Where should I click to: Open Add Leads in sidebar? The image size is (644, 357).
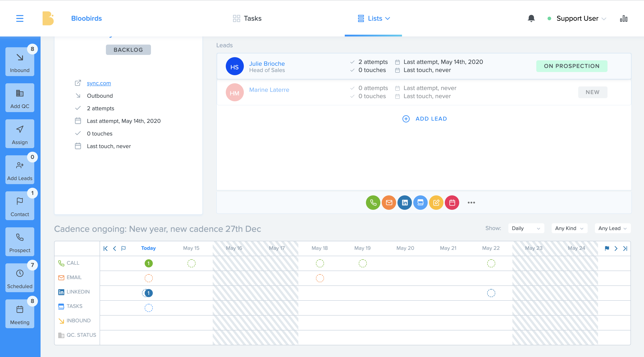point(20,170)
